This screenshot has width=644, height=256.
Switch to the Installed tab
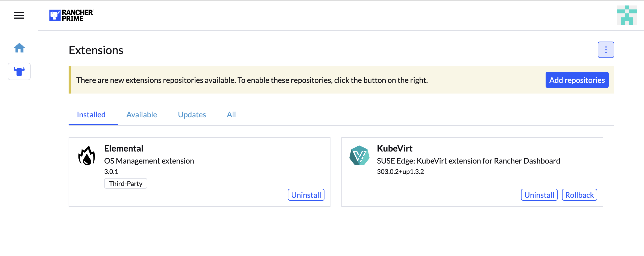(x=91, y=115)
